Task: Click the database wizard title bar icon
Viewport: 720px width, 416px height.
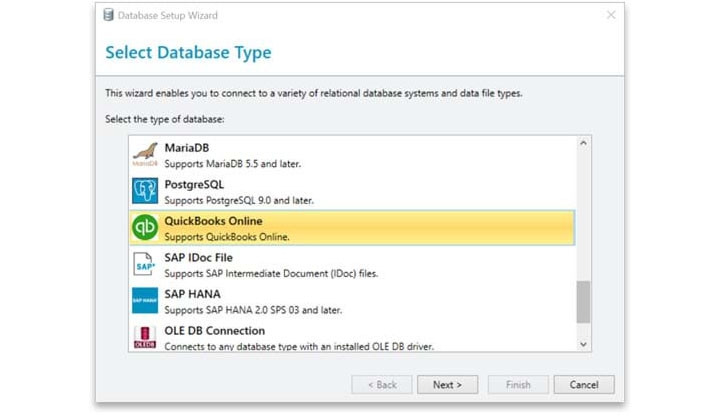Action: [108, 16]
